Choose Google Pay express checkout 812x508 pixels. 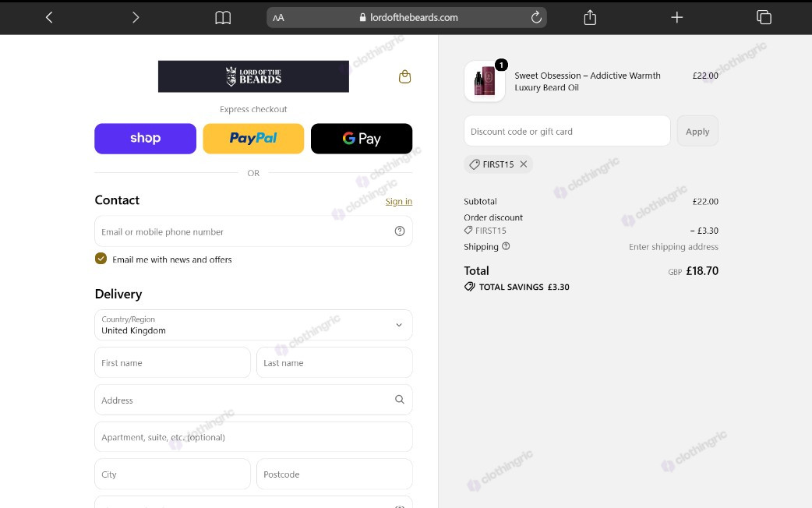(x=362, y=138)
